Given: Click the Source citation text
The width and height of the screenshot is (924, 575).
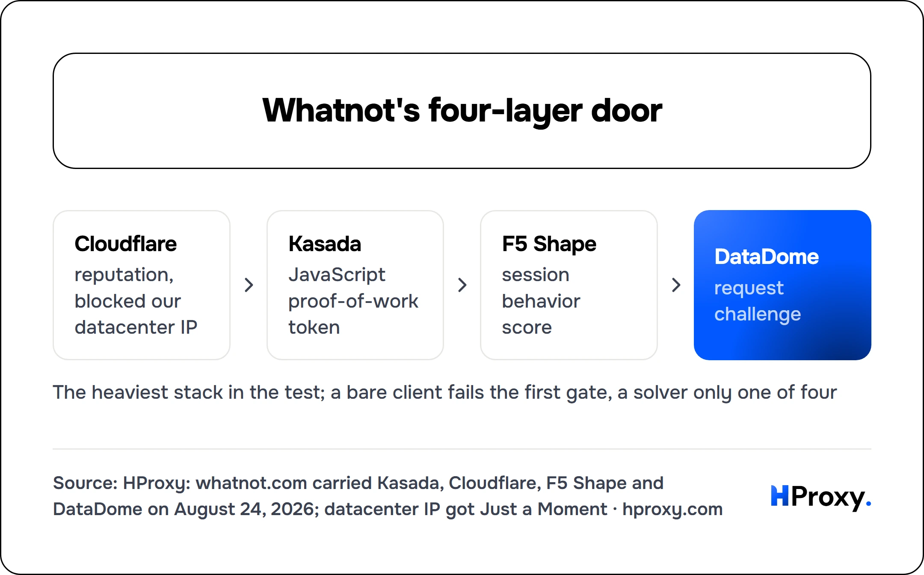Looking at the screenshot, I should [x=388, y=496].
